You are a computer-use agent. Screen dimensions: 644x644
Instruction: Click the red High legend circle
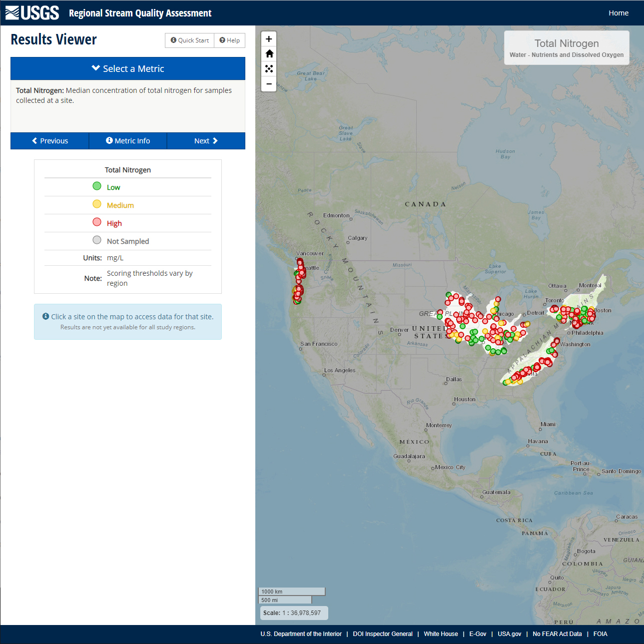click(x=97, y=222)
